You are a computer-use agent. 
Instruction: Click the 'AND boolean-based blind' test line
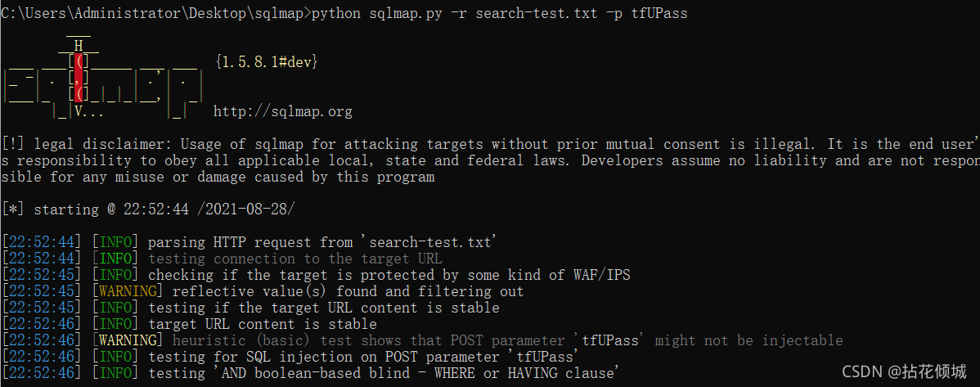384,373
